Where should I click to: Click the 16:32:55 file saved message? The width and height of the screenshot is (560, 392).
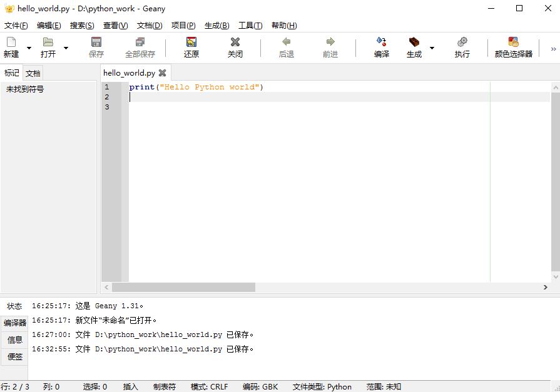coord(143,349)
